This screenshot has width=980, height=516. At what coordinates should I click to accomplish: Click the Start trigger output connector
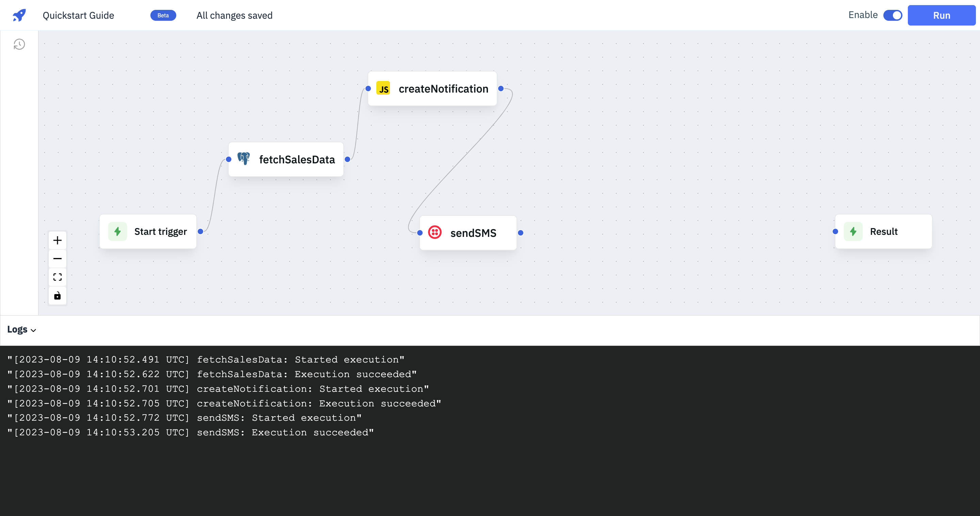pos(200,231)
